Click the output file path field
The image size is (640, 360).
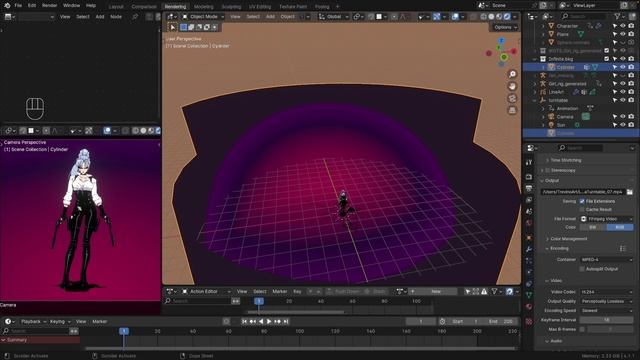(x=582, y=191)
